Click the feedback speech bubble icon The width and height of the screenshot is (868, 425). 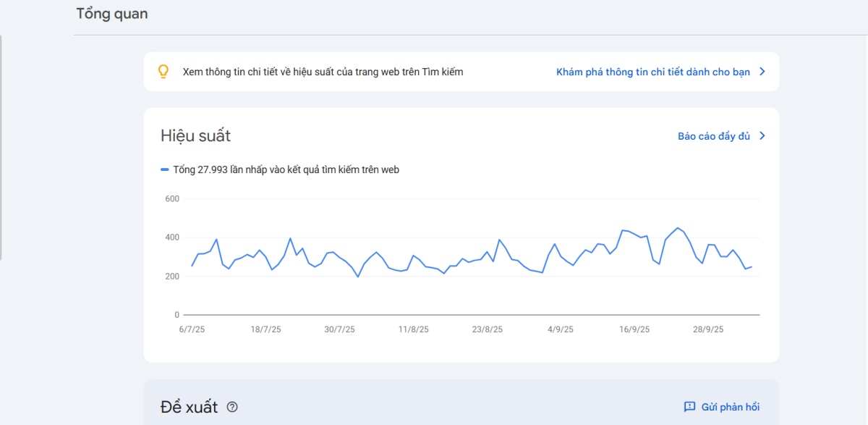689,407
